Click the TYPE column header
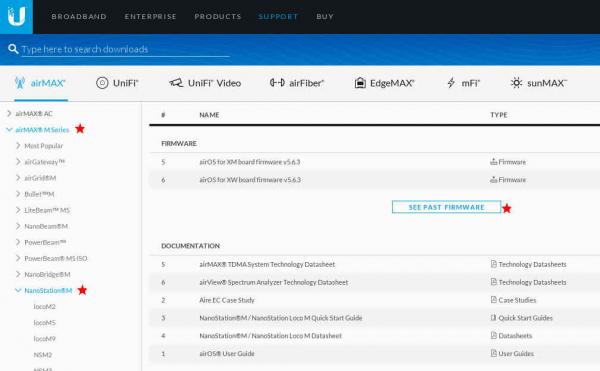Viewport: 600px width, 371px height. [499, 115]
